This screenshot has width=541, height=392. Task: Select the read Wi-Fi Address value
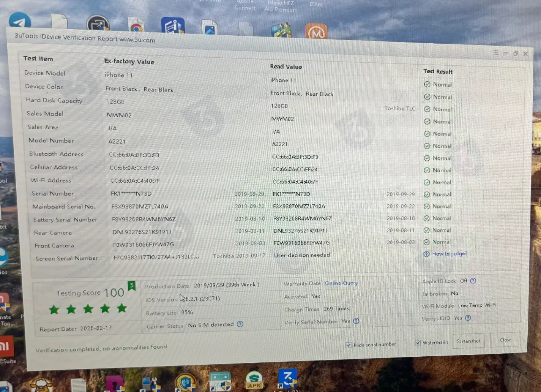pyautogui.click(x=295, y=182)
